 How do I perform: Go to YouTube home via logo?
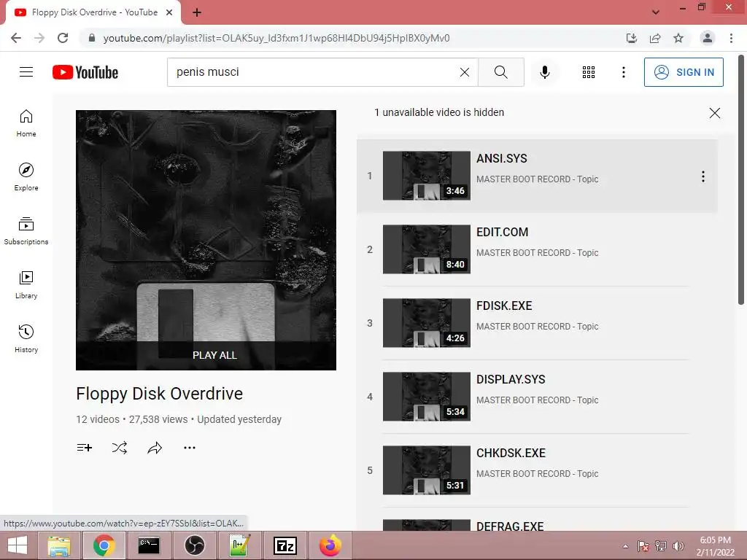[x=85, y=72]
